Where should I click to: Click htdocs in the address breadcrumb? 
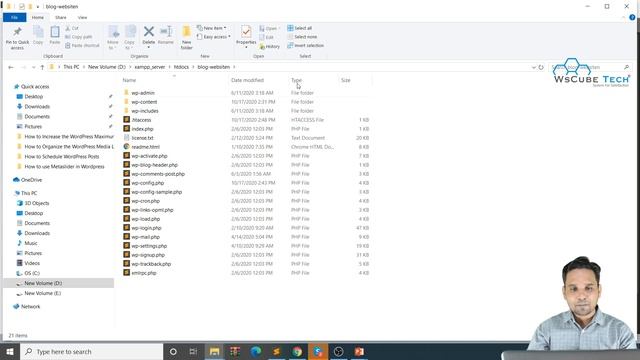click(x=181, y=67)
